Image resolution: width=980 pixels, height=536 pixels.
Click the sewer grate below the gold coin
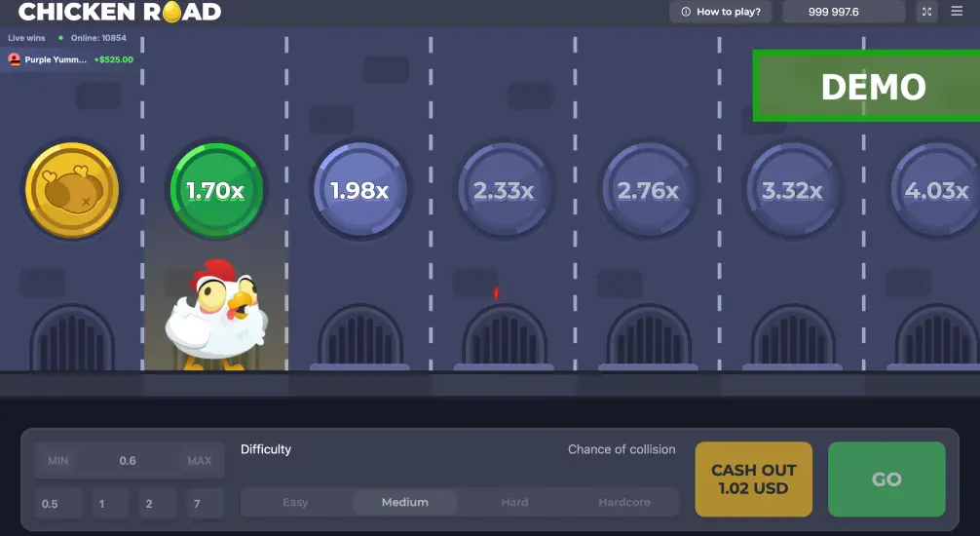72,338
